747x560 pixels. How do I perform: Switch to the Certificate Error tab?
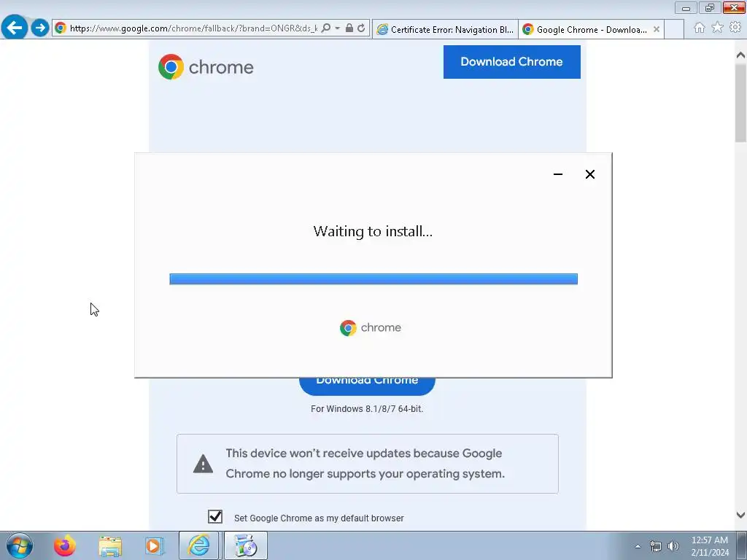coord(445,29)
